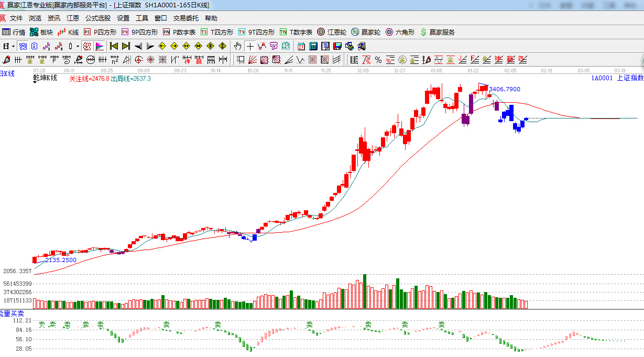Open the candlestick style dropdown arrow
Screen dimensions: 644x357
coord(78,46)
